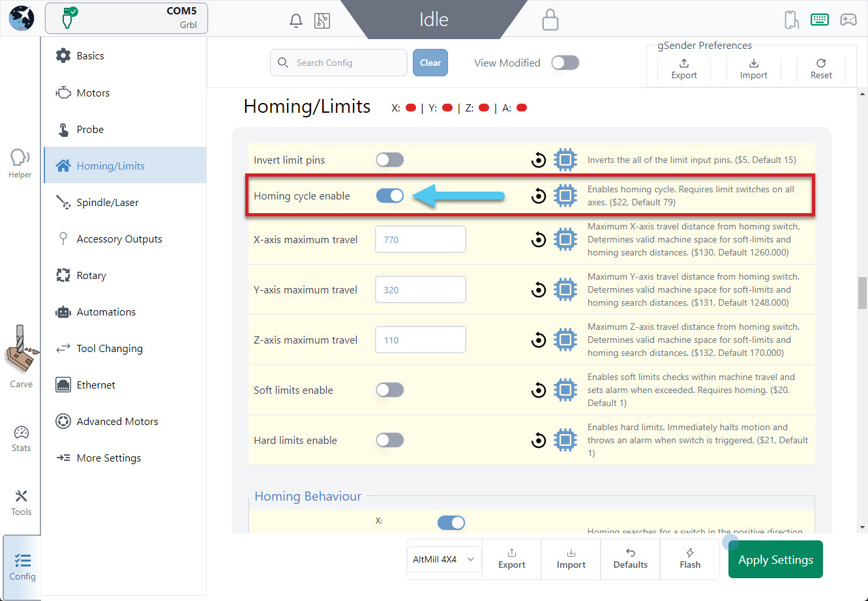The width and height of the screenshot is (868, 601).
Task: Click the lock icon beside Idle status
Action: [x=550, y=20]
